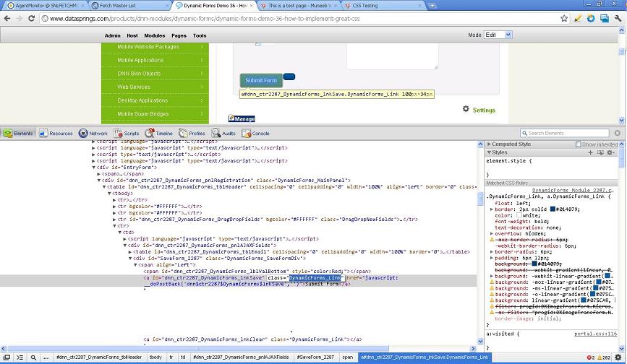Click the linear-gradient #075CA8 color swatch
This screenshot has width=627, height=364.
click(584, 300)
